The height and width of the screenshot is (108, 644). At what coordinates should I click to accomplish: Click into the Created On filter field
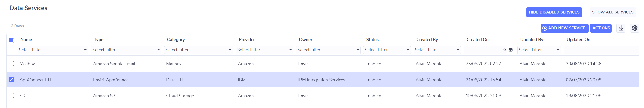[x=483, y=50]
